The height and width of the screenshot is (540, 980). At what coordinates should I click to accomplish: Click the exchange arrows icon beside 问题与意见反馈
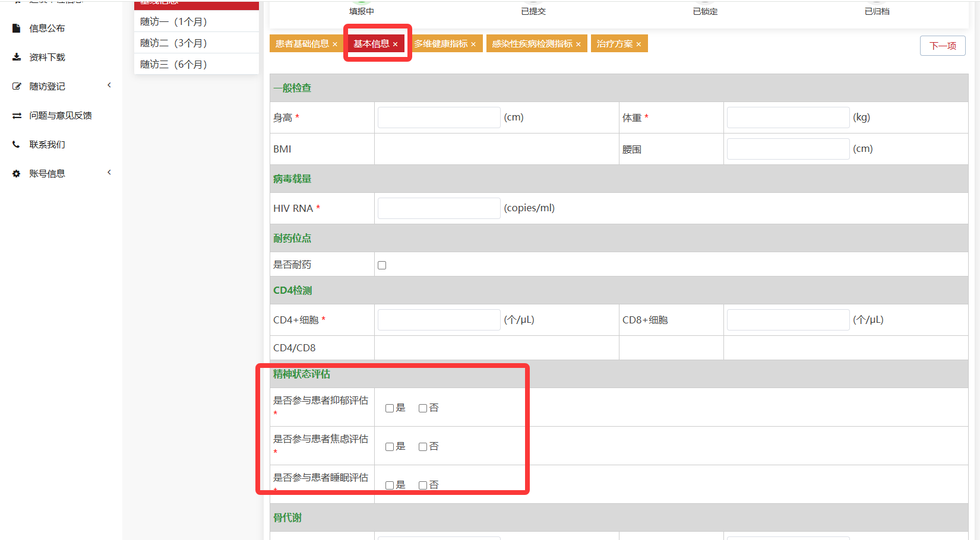[17, 116]
